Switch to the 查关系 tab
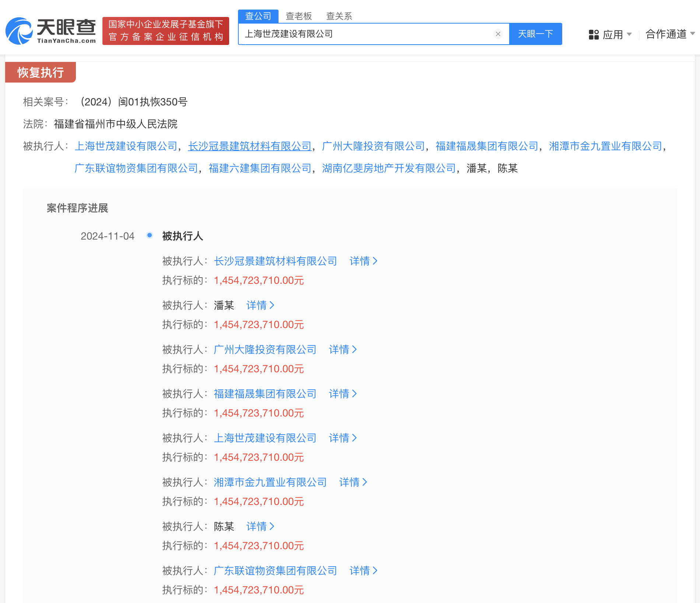The height and width of the screenshot is (603, 700). 339,16
